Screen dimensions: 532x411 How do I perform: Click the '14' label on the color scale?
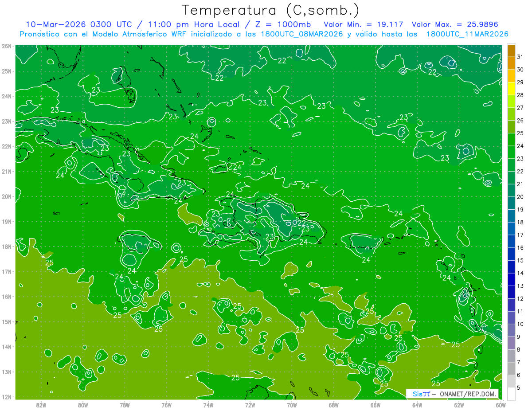coord(520,273)
